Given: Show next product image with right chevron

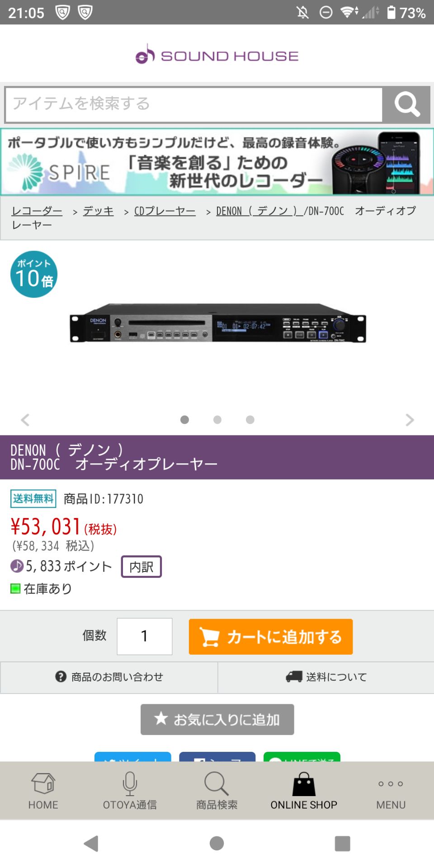Looking at the screenshot, I should pos(410,420).
